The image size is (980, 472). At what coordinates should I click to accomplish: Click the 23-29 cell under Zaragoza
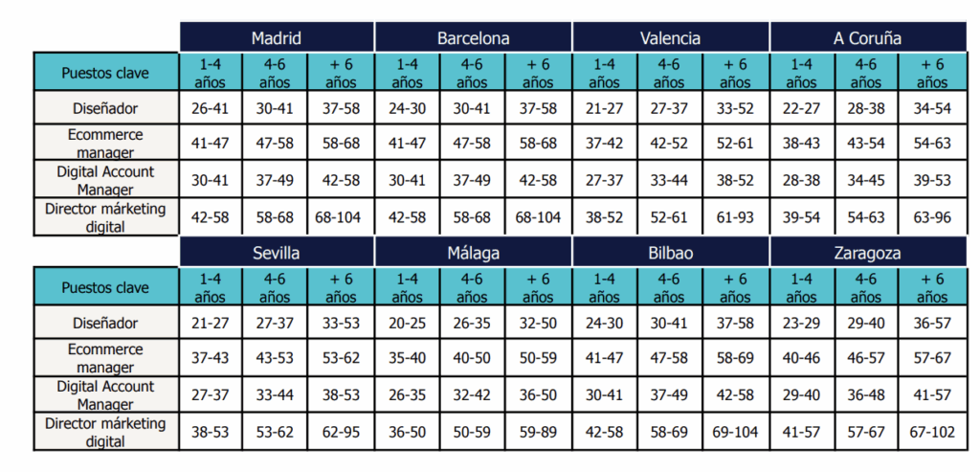coord(801,324)
